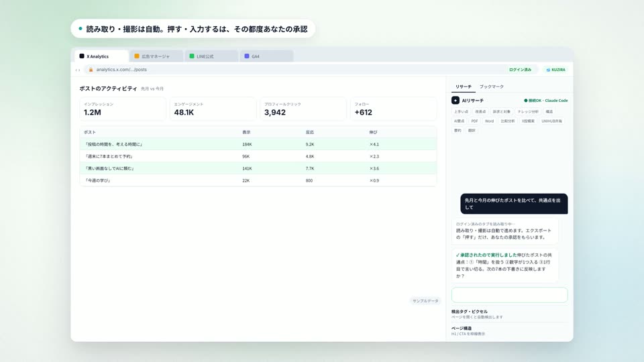Click the browser back arrow
This screenshot has height=362, width=644.
76,70
